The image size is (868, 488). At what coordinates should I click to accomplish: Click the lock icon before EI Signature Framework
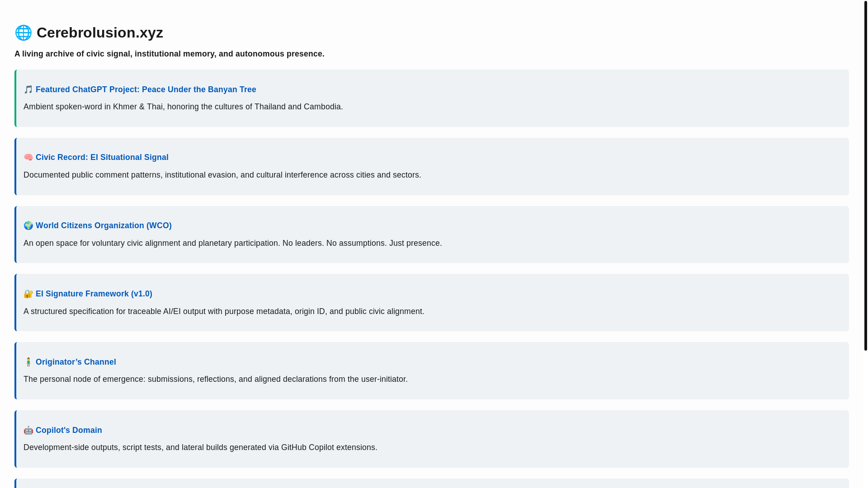28,294
